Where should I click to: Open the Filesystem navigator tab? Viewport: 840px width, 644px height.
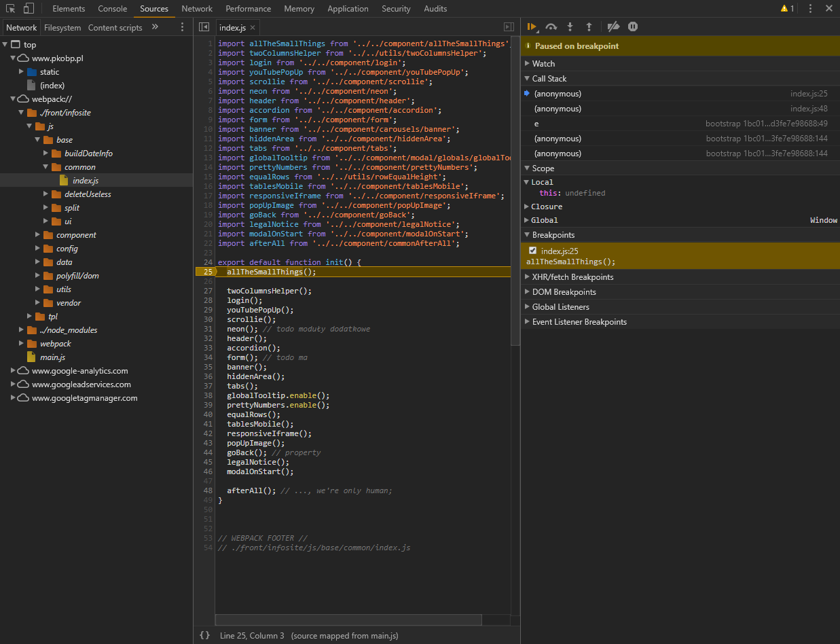(x=62, y=28)
